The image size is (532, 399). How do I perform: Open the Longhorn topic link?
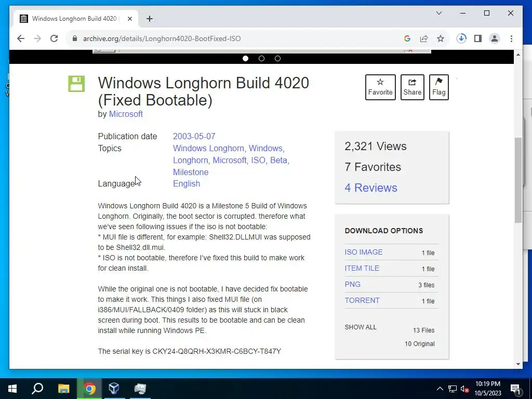tap(190, 160)
